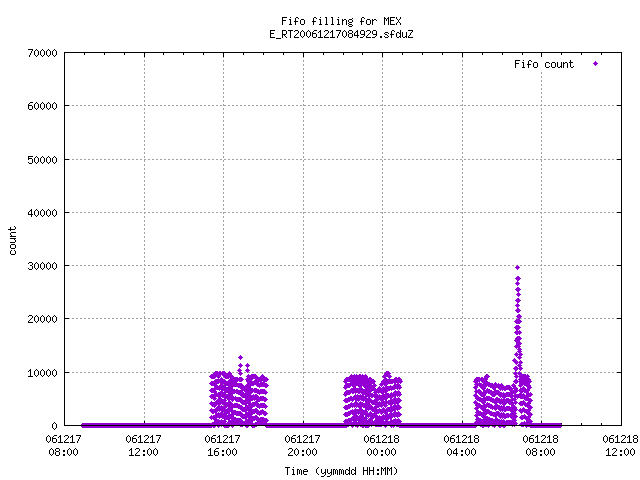Click x-axis tick 061218 08:00
The width and height of the screenshot is (640, 480).
[x=541, y=445]
